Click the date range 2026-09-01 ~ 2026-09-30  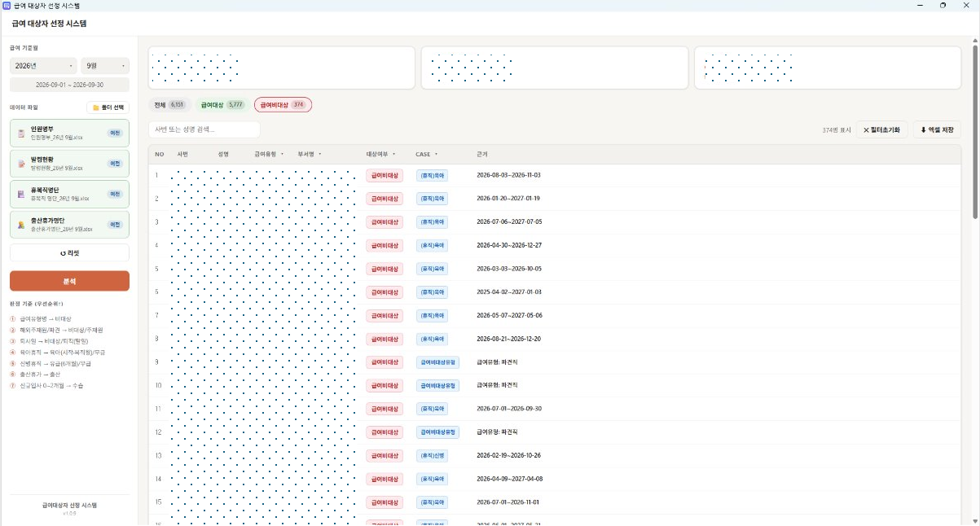[x=69, y=85]
